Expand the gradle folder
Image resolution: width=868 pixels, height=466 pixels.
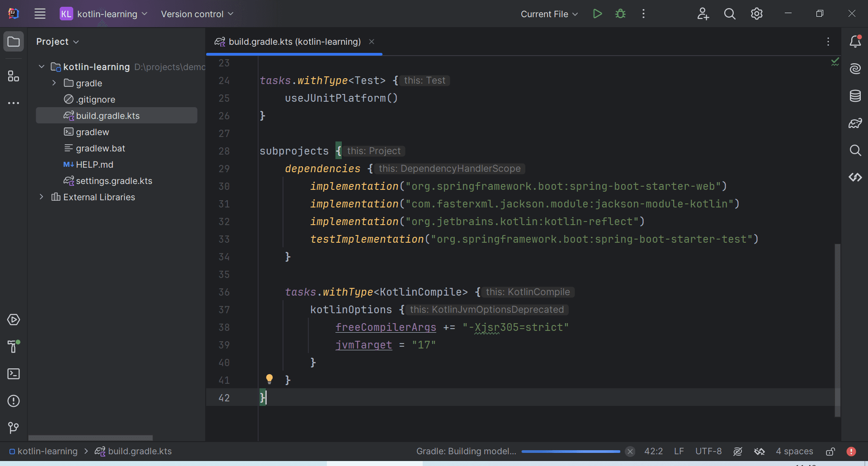coord(54,83)
